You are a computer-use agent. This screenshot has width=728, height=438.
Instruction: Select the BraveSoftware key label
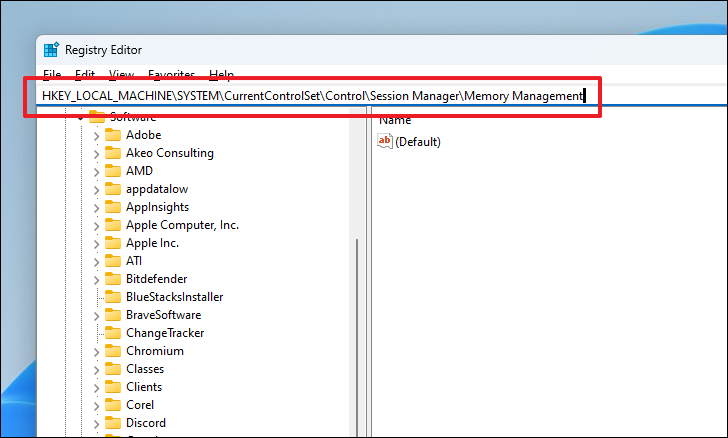click(x=163, y=315)
